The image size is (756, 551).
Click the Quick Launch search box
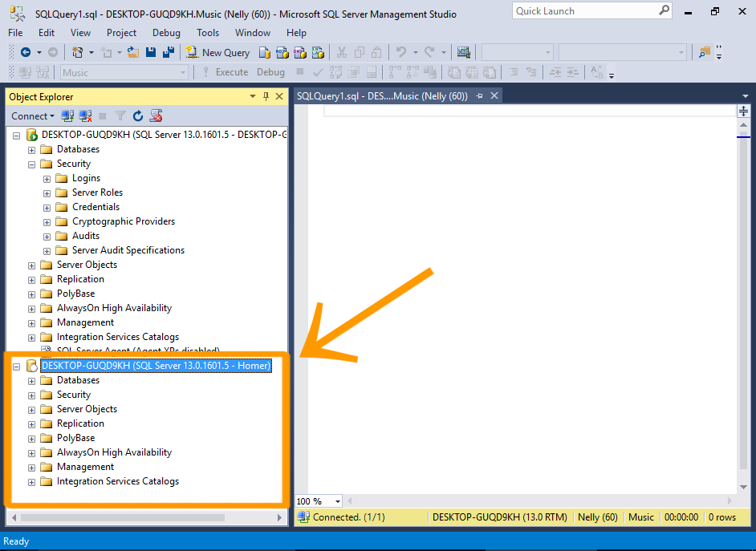click(x=584, y=11)
